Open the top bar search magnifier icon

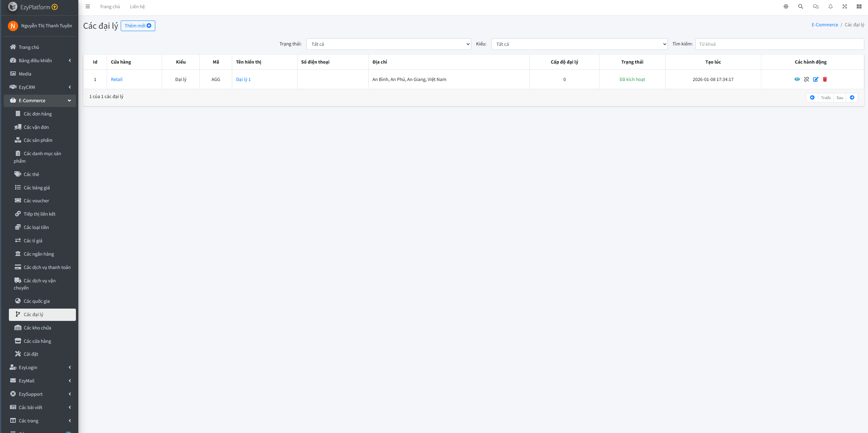point(801,6)
